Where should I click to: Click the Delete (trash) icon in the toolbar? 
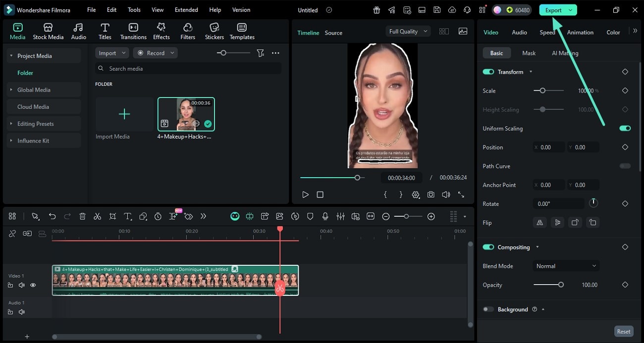click(82, 216)
